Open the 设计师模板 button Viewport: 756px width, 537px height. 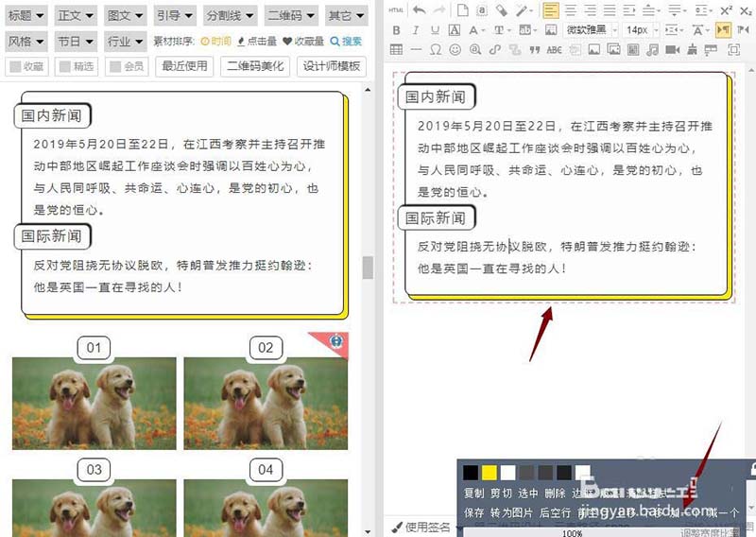tap(332, 66)
